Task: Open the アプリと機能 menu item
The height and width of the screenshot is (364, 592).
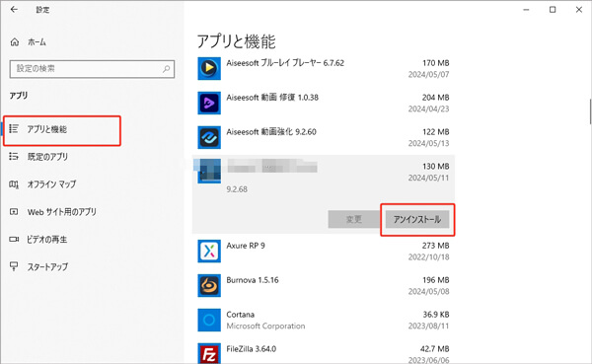Action: [x=62, y=129]
